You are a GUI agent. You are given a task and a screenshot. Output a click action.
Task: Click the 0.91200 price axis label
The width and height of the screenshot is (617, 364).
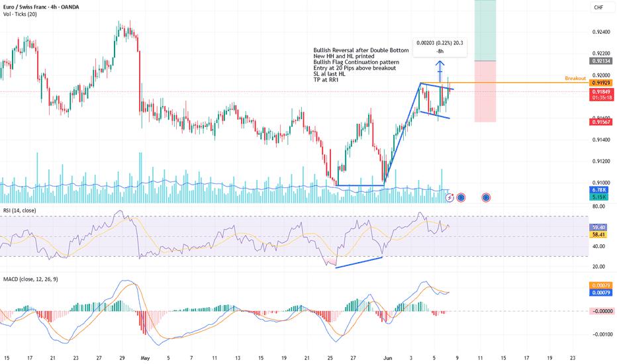click(601, 161)
